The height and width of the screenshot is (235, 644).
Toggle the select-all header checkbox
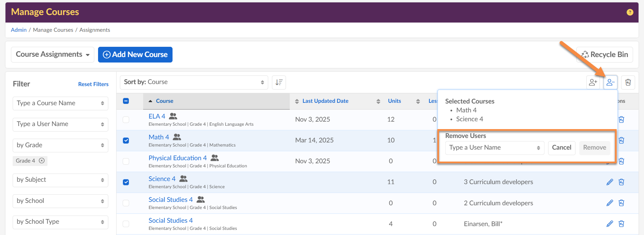tap(126, 101)
